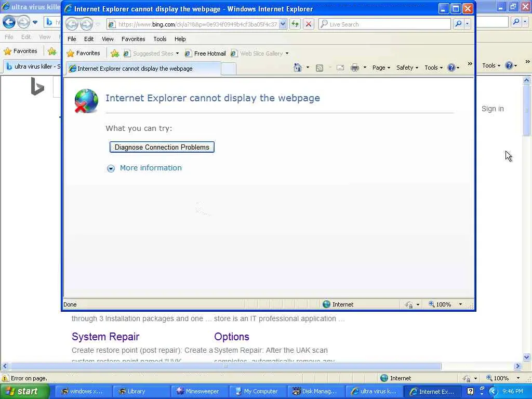Click the Back button in front IE window

72,24
